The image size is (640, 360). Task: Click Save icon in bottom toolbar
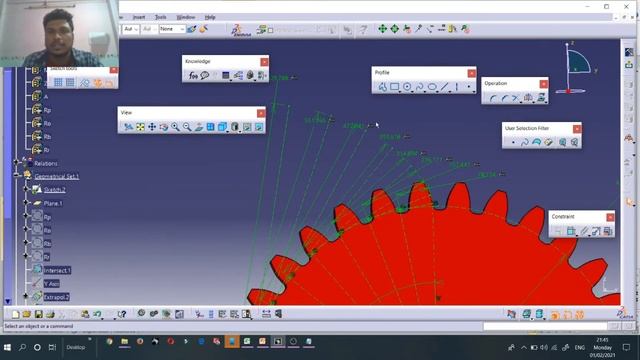[x=38, y=314]
